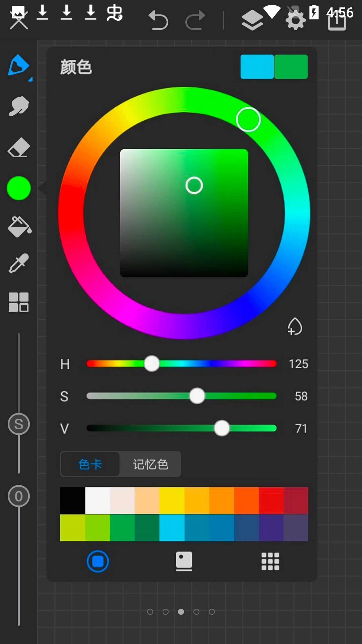The image size is (362, 644).
Task: Select the eyedropper color picker tool
Action: pyautogui.click(x=19, y=264)
